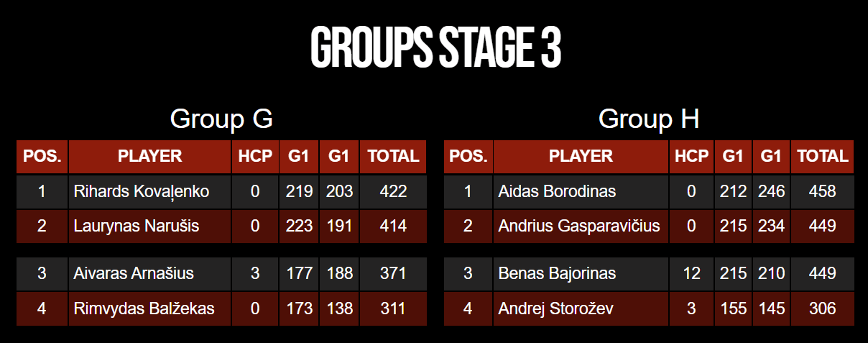Click Rimvydas Balžekas total score 311
This screenshot has height=343, width=868.
[x=393, y=308]
